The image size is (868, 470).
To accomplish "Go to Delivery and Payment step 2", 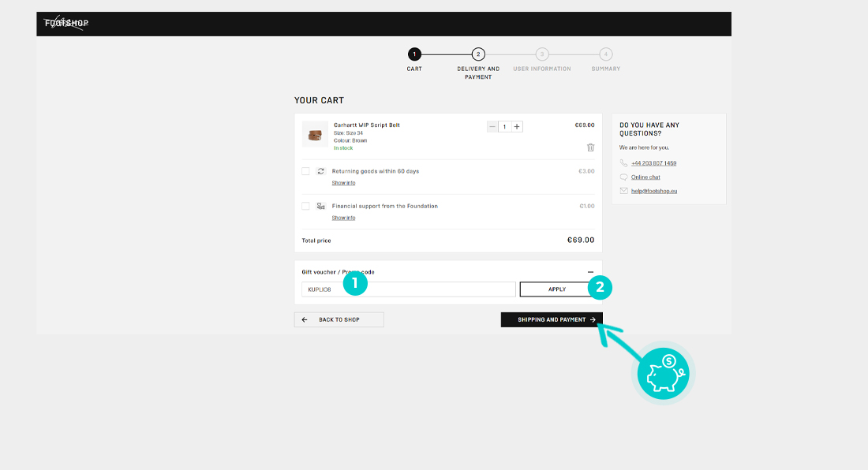I will tap(478, 54).
